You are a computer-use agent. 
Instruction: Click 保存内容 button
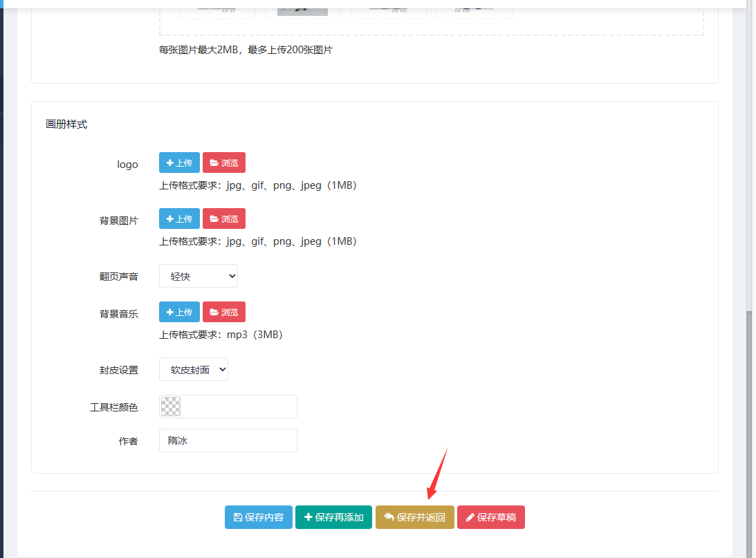click(259, 517)
